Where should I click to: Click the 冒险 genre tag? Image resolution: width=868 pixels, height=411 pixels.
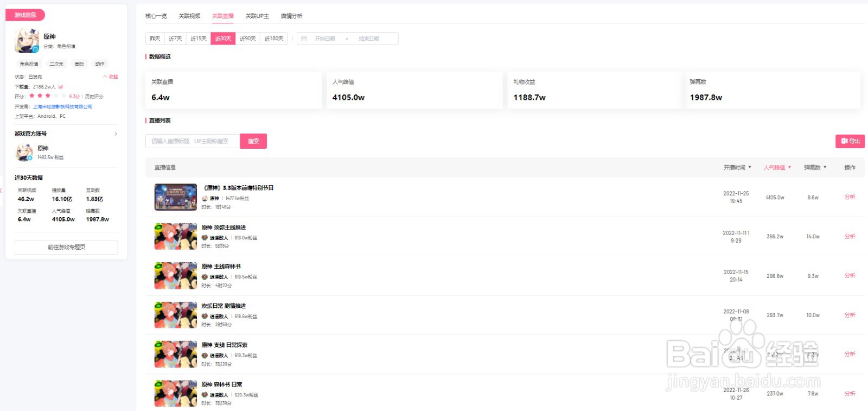pos(79,64)
